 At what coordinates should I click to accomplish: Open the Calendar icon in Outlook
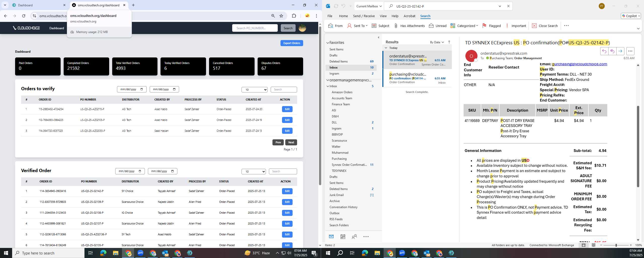tap(343, 237)
